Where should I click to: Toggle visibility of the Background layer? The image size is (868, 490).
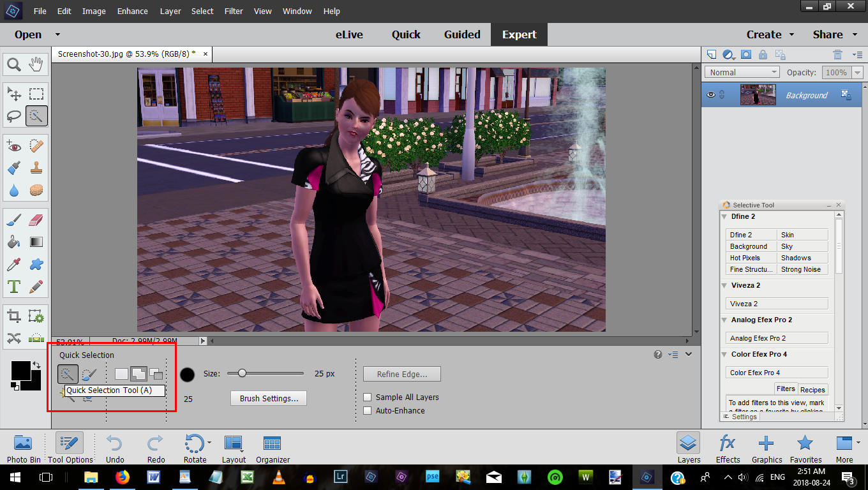tap(710, 94)
